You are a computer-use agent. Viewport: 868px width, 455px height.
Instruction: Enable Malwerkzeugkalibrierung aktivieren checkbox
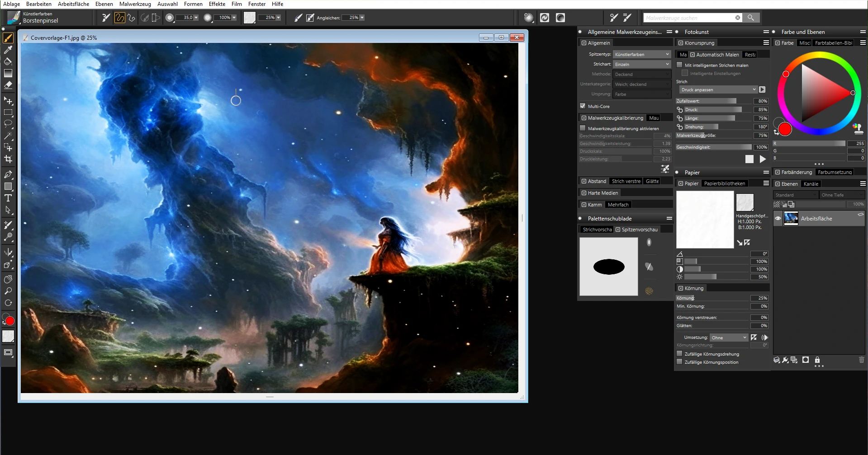pyautogui.click(x=583, y=128)
